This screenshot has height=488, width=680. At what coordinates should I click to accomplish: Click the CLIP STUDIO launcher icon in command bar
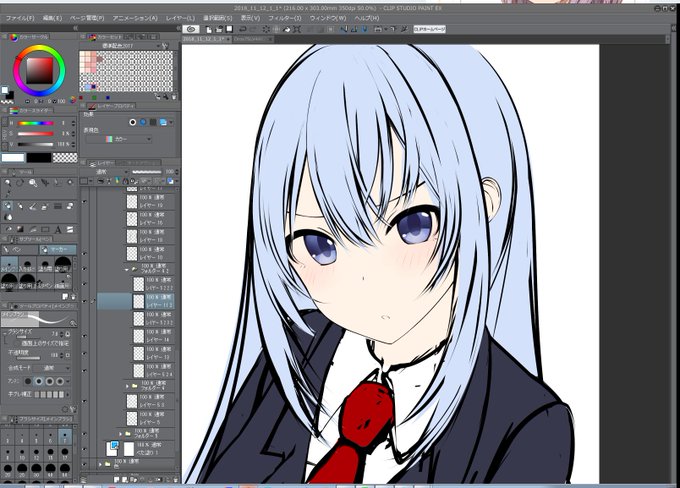click(191, 29)
